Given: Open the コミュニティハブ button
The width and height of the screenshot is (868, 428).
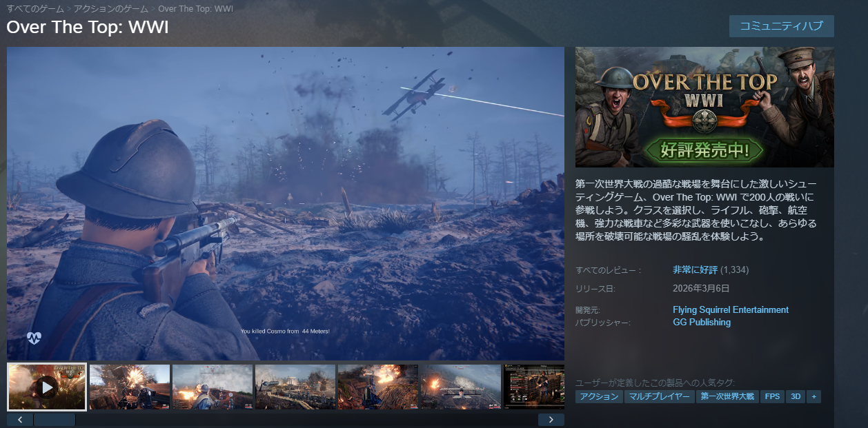Looking at the screenshot, I should 781,26.
